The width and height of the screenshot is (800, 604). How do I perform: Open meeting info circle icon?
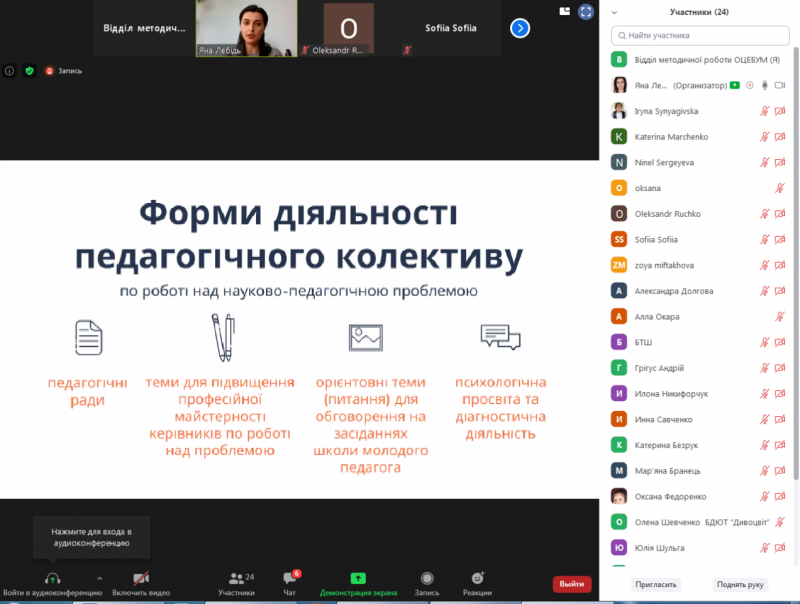9,71
